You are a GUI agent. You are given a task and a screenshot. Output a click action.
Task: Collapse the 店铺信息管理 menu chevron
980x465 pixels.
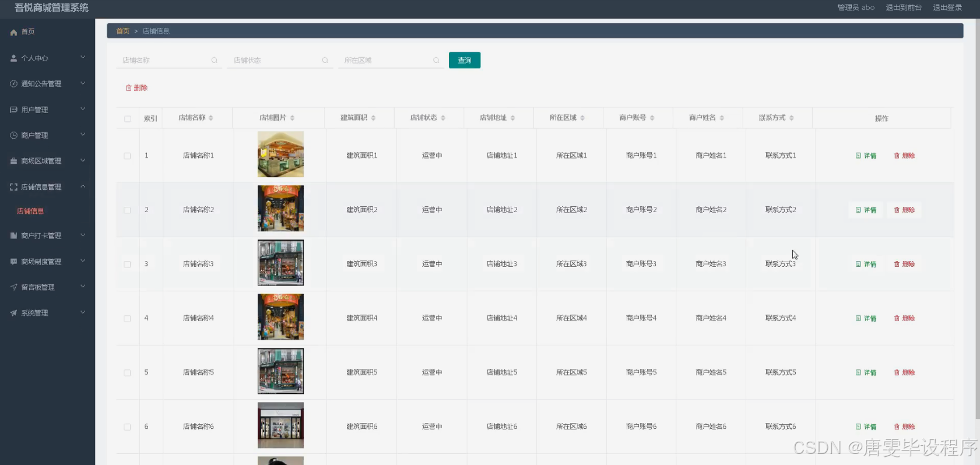pos(83,186)
